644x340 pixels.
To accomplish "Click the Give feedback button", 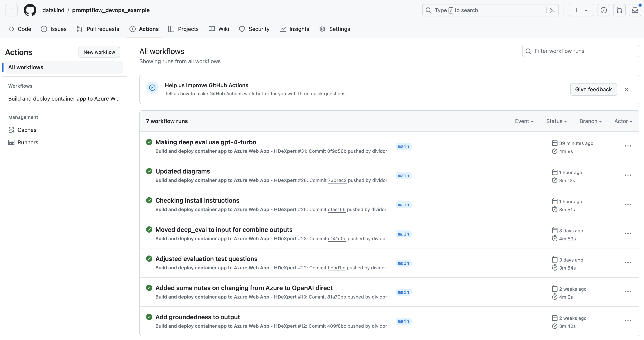I will coord(593,89).
